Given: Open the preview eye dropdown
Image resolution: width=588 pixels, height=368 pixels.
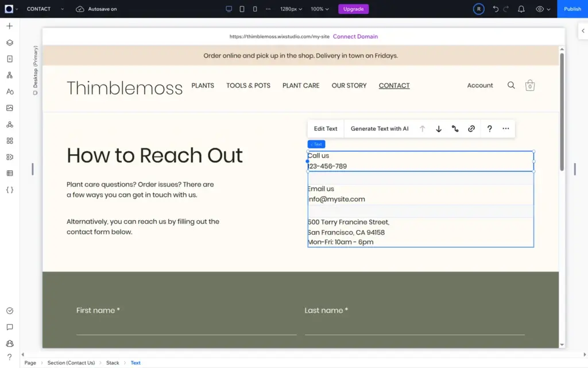Looking at the screenshot, I should [x=543, y=9].
